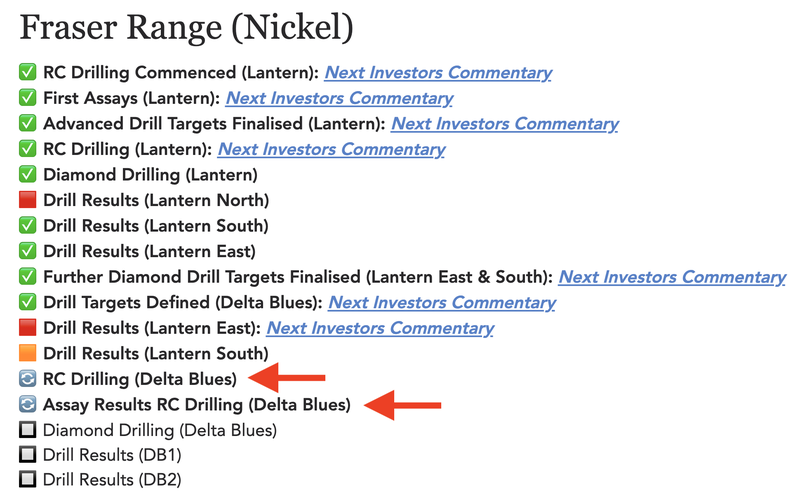Click red square beside Drill Results (Lantern East) link row
Image resolution: width=800 pixels, height=497 pixels.
click(x=28, y=327)
